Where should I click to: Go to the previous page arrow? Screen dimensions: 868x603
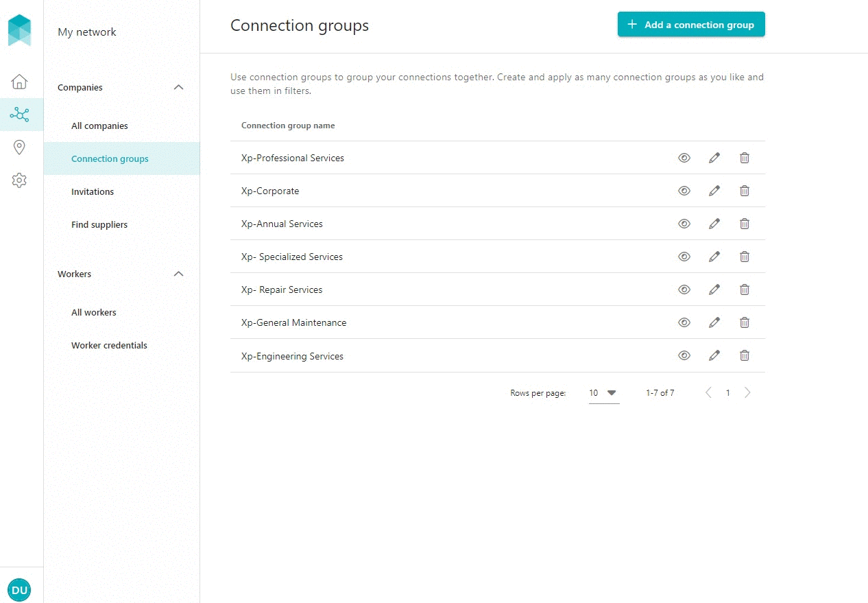point(708,393)
